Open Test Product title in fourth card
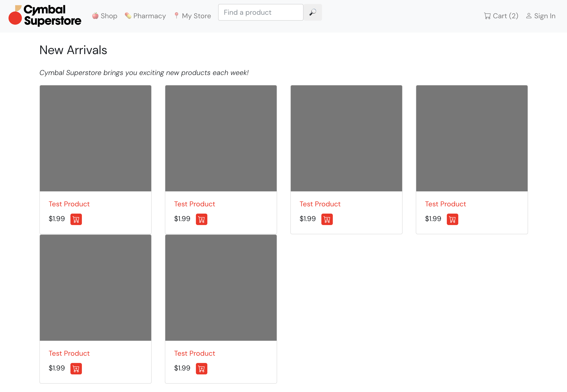567x392 pixels. click(445, 204)
